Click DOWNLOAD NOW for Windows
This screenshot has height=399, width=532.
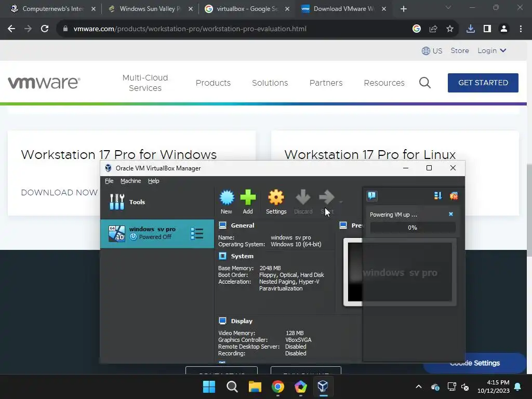(59, 192)
